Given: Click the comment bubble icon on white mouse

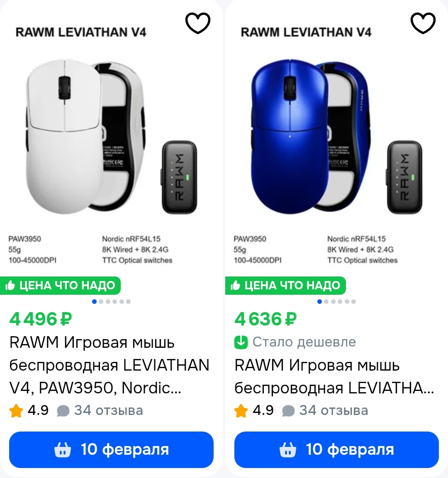Looking at the screenshot, I should 63,411.
